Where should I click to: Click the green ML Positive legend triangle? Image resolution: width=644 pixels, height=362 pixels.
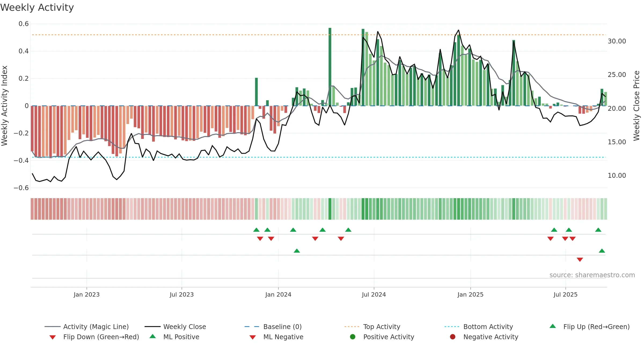153,336
